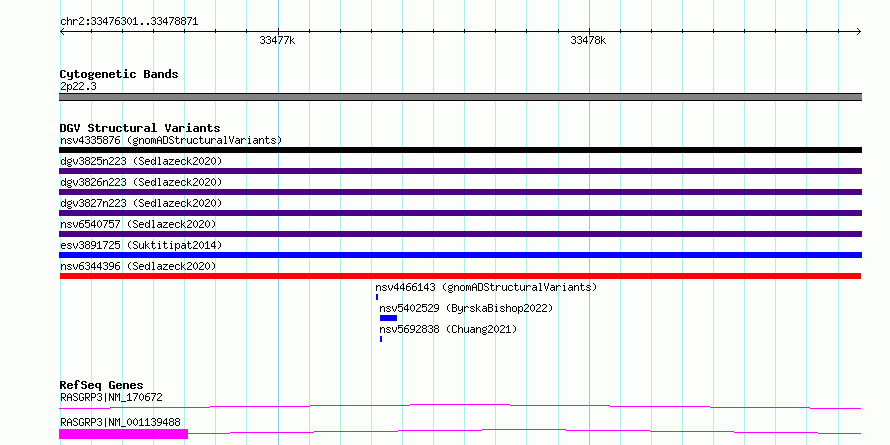Viewport: 890px width, 445px height.
Task: Click the ruler's right arrowhead
Action: pyautogui.click(x=859, y=32)
